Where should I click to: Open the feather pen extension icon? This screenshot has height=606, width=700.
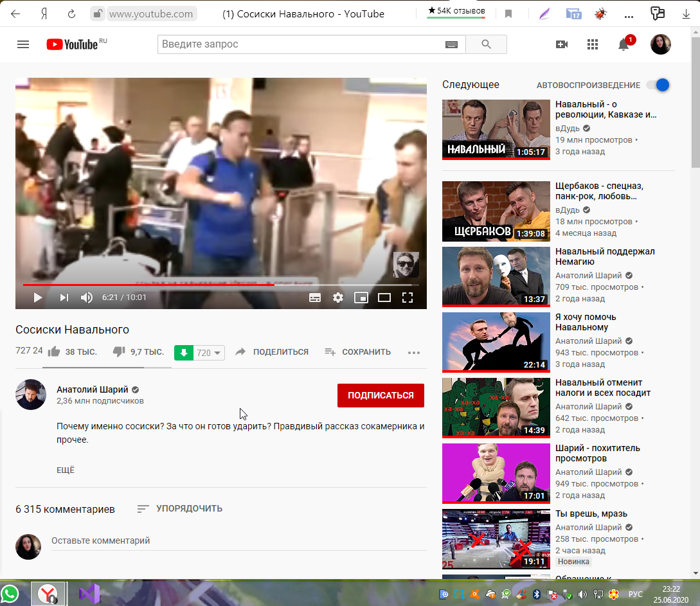point(544,14)
